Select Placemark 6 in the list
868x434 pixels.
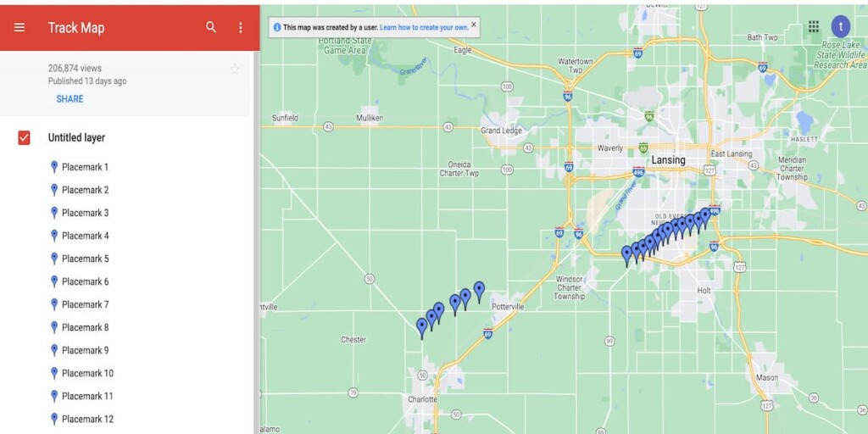coord(86,281)
